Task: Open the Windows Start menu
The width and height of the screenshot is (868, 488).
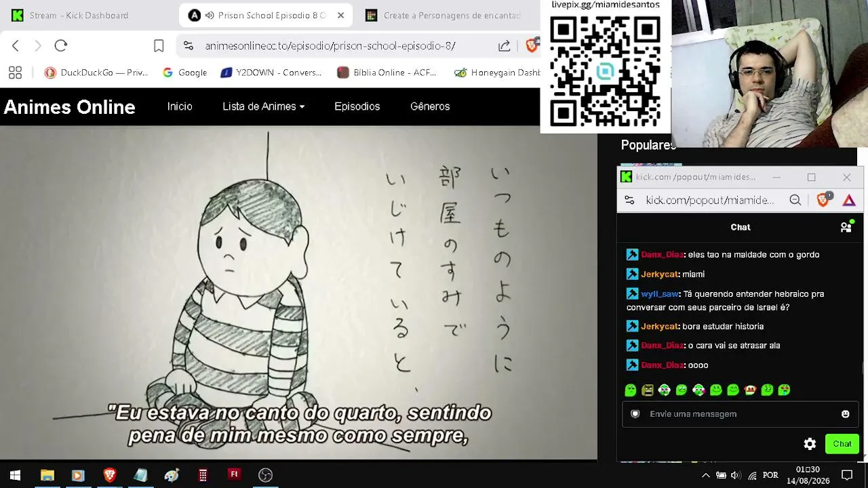Action: (15, 475)
